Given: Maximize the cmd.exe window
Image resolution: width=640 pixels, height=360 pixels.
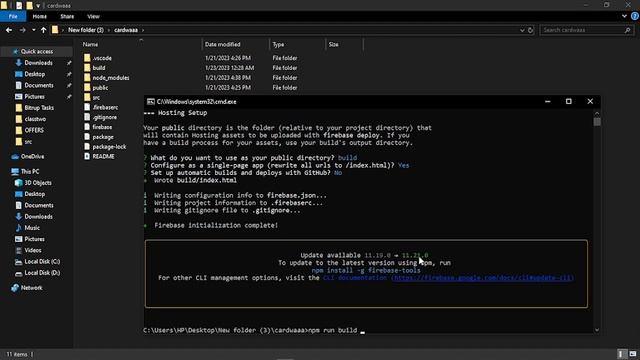Looking at the screenshot, I should 569,101.
